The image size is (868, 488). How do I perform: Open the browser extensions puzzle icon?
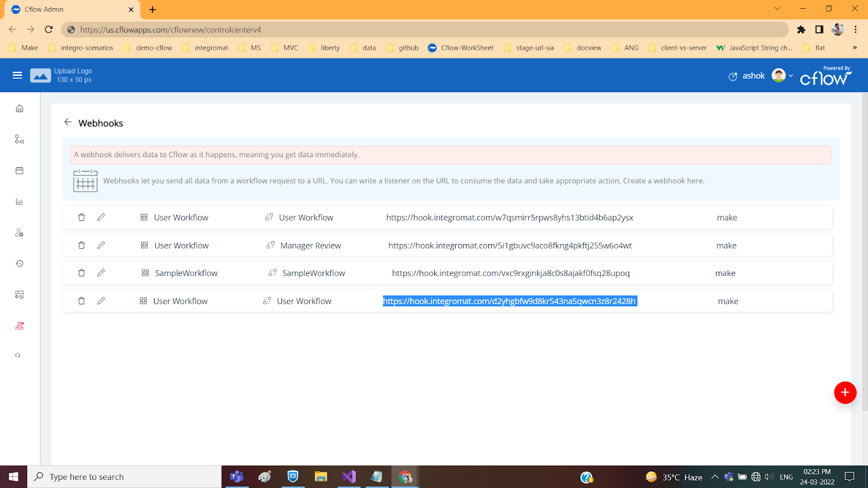click(801, 30)
